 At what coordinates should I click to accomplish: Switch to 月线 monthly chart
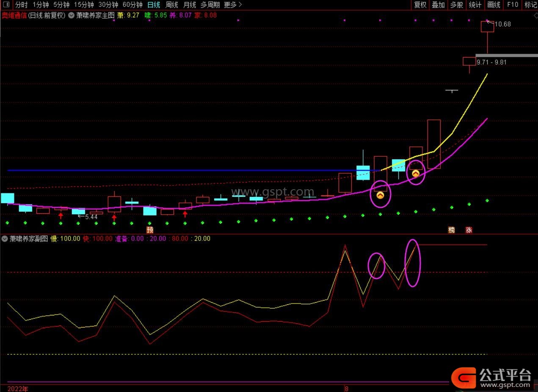click(x=190, y=5)
